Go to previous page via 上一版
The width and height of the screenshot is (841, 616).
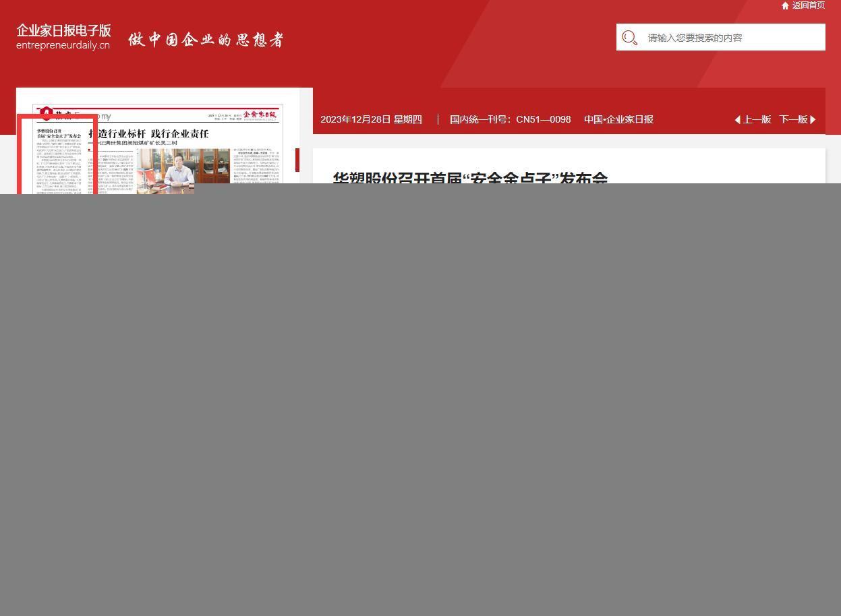point(757,120)
